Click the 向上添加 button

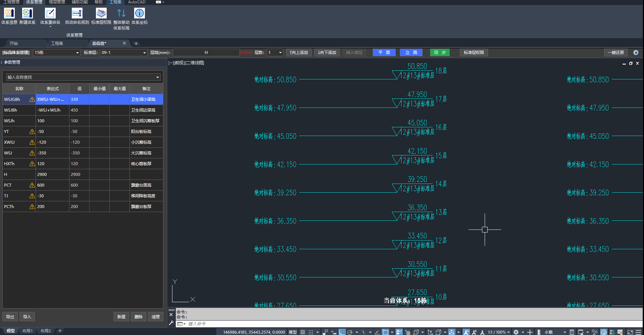(x=299, y=53)
